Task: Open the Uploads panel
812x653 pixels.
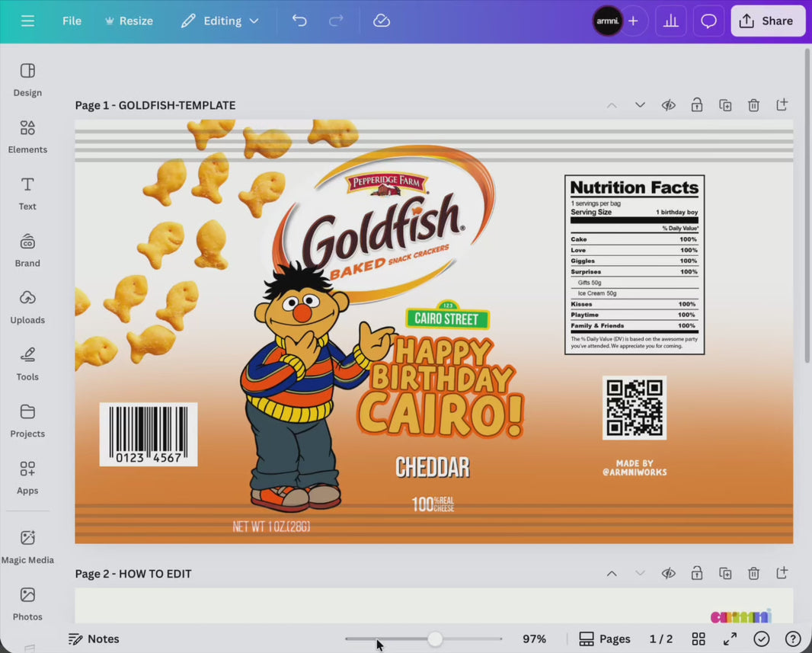Action: (27, 306)
